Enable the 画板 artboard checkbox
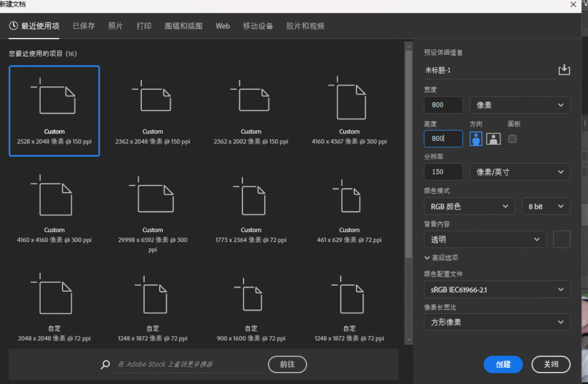588x384 pixels. click(512, 139)
